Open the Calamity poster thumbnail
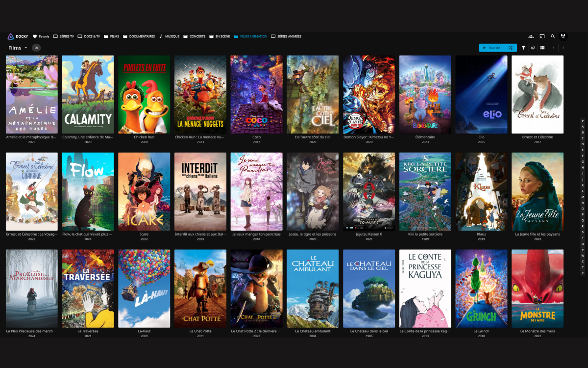Screen dimensions: 588x368 pyautogui.click(x=88, y=94)
